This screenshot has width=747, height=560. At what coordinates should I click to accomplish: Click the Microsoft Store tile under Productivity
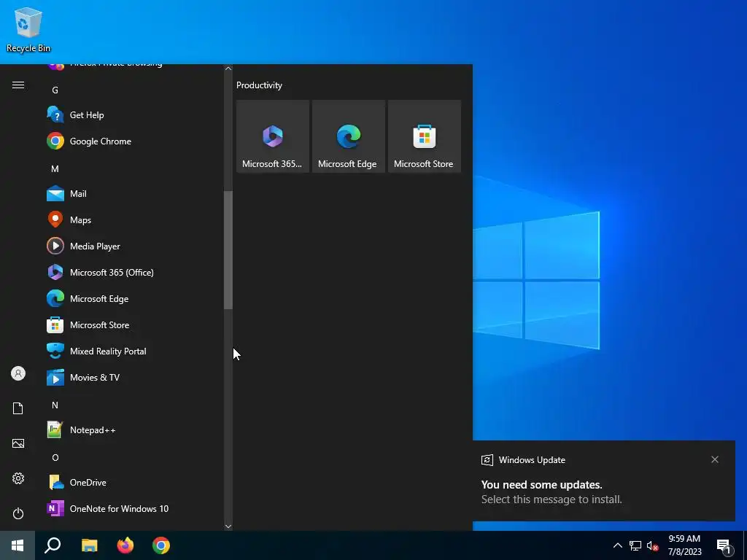(424, 136)
